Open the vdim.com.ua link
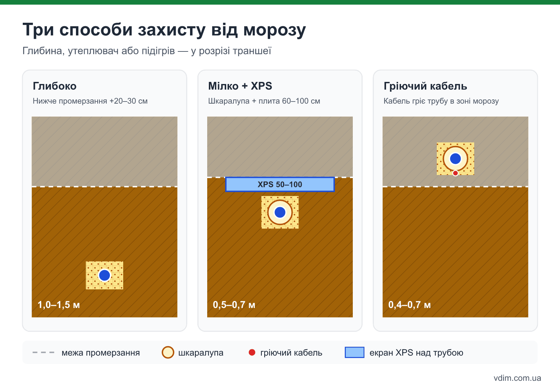The width and height of the screenshot is (560, 392). 517,378
